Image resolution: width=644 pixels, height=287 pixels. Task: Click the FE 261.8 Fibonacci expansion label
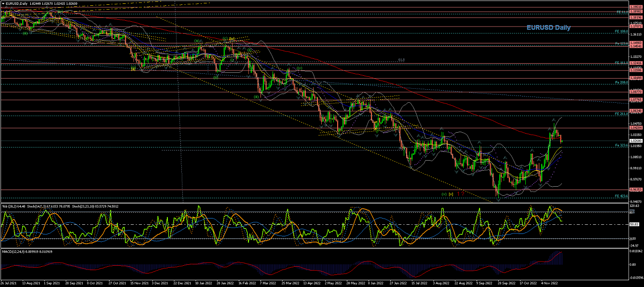pos(621,114)
